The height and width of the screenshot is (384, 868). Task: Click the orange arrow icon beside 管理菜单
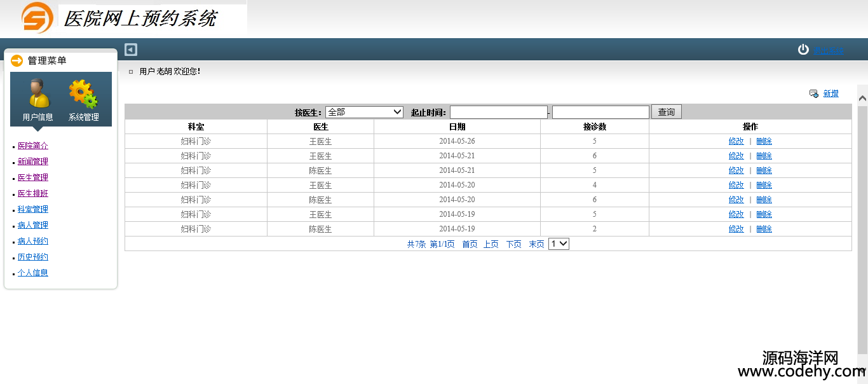tap(17, 60)
